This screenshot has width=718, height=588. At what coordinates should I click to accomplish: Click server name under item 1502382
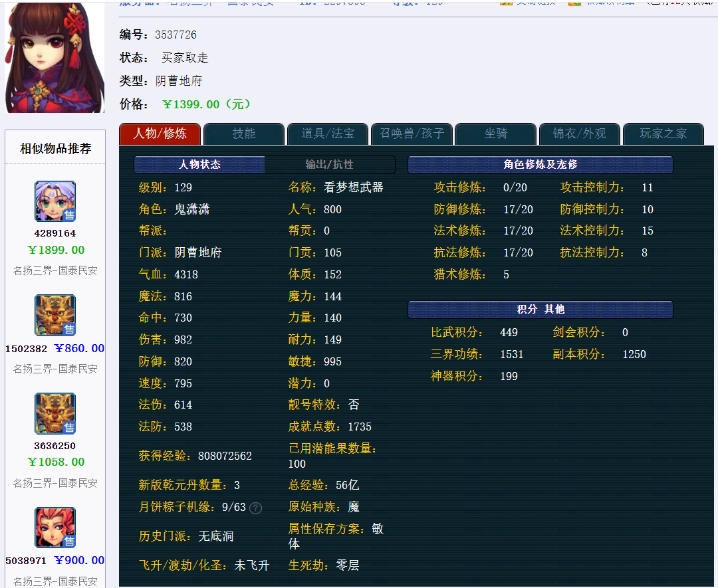[55, 369]
